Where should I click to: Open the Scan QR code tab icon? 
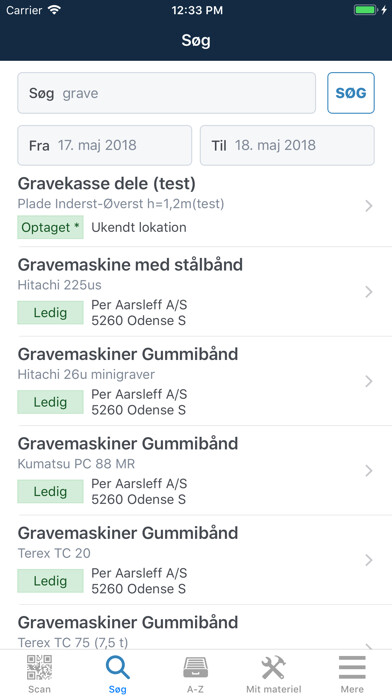point(40,668)
